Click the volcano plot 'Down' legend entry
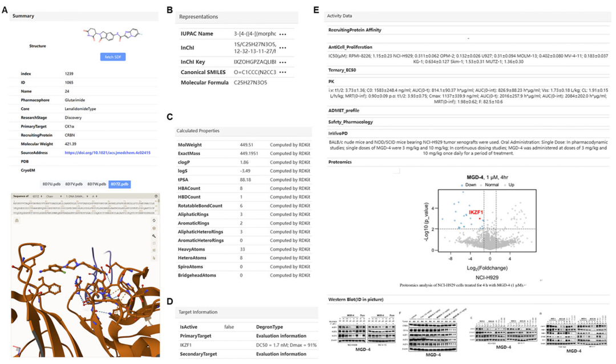 point(468,185)
